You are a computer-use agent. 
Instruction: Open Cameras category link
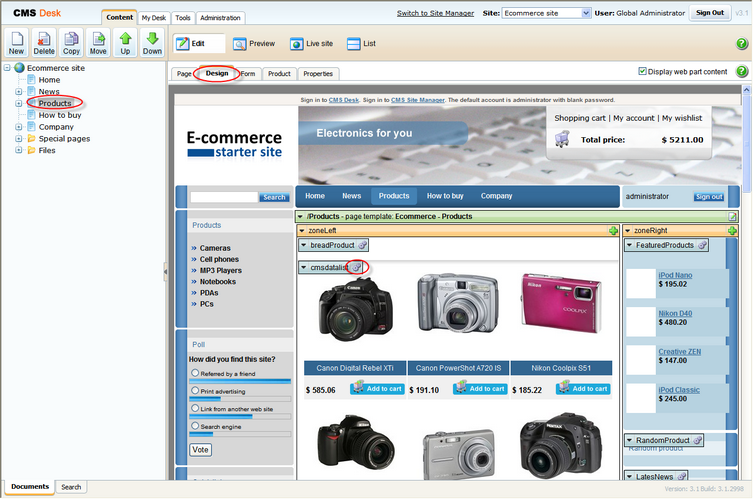215,248
